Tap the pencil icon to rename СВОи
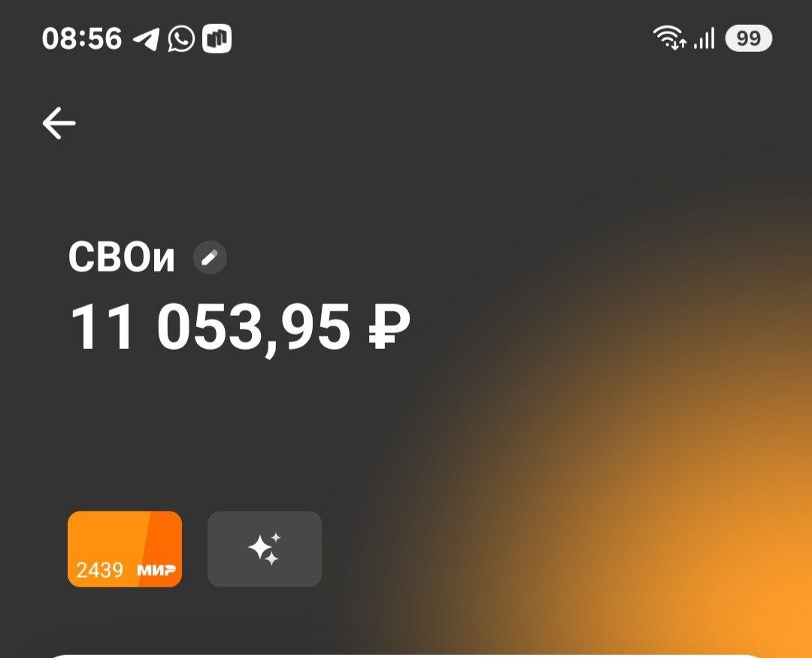Image resolution: width=812 pixels, height=658 pixels. click(x=210, y=257)
